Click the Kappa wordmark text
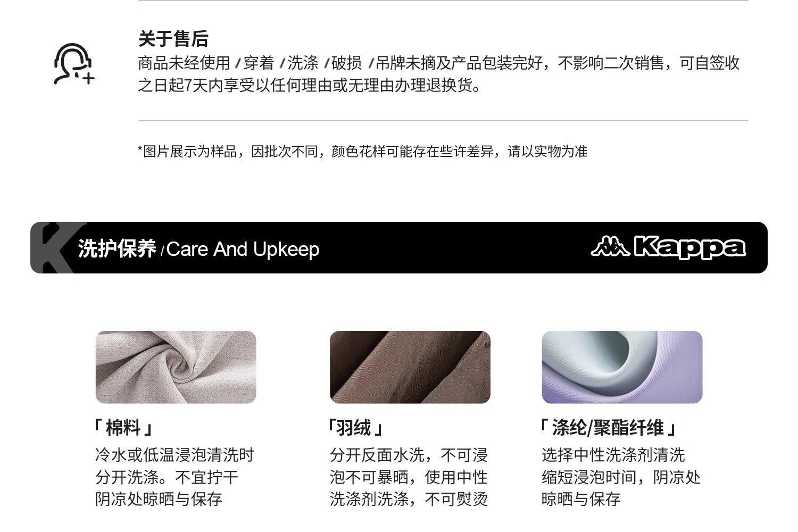This screenshot has width=798, height=532. pyautogui.click(x=691, y=247)
